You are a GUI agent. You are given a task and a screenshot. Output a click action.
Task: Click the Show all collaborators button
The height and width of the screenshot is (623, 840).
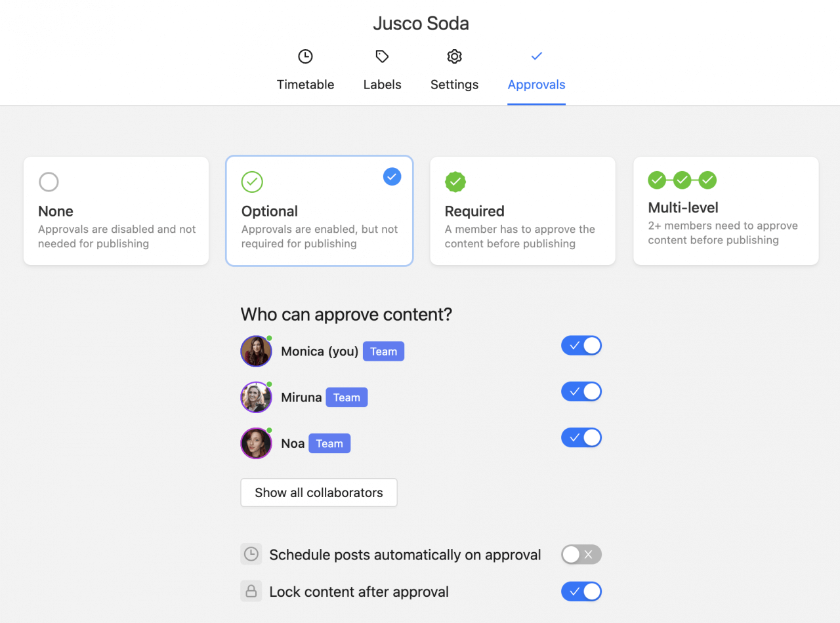click(318, 492)
